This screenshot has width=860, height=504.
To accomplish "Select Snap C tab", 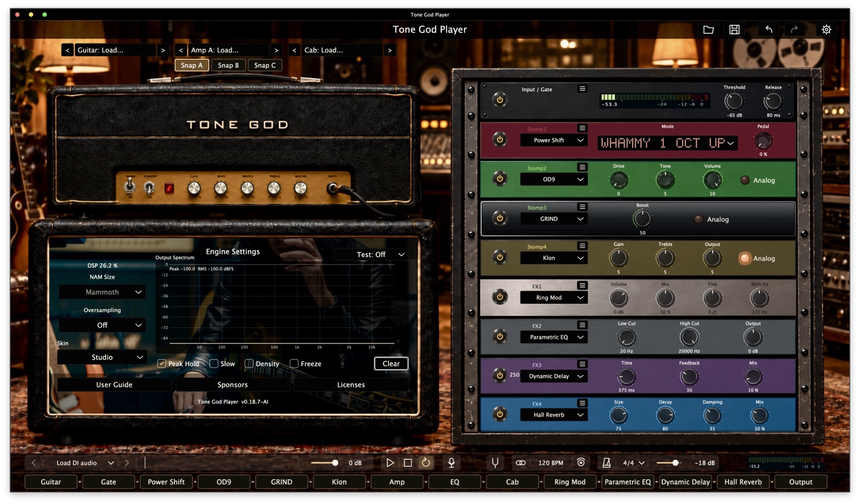I will (265, 65).
